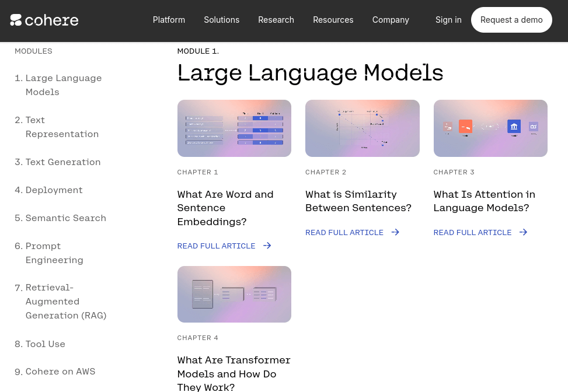
Task: Open Word and Sentence Embeddings thumbnail
Action: coord(234,128)
